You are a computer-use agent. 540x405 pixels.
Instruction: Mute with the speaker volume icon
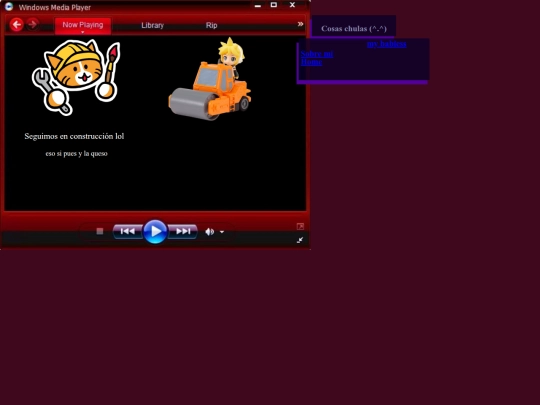[209, 232]
